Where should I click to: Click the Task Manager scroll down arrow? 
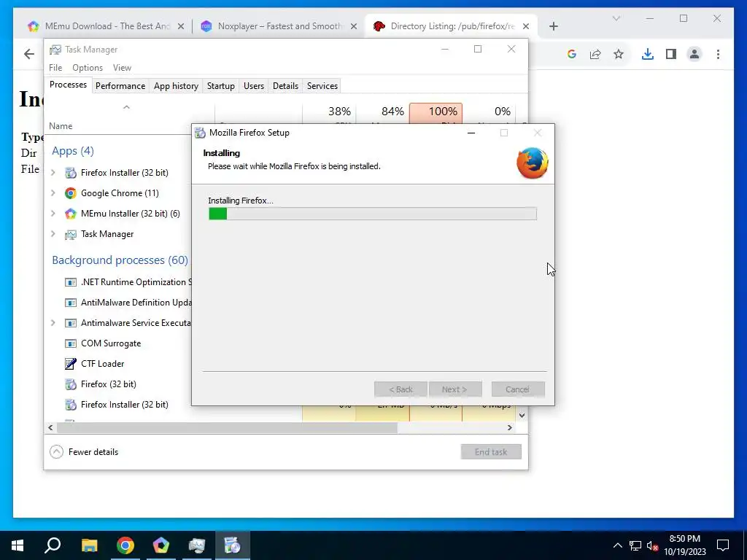pyautogui.click(x=522, y=415)
